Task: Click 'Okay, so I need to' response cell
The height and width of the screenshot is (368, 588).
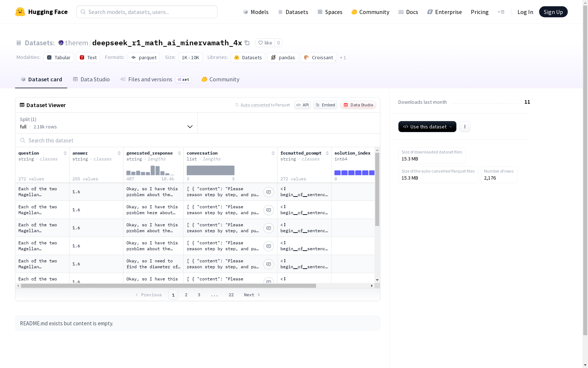Action: [153, 264]
